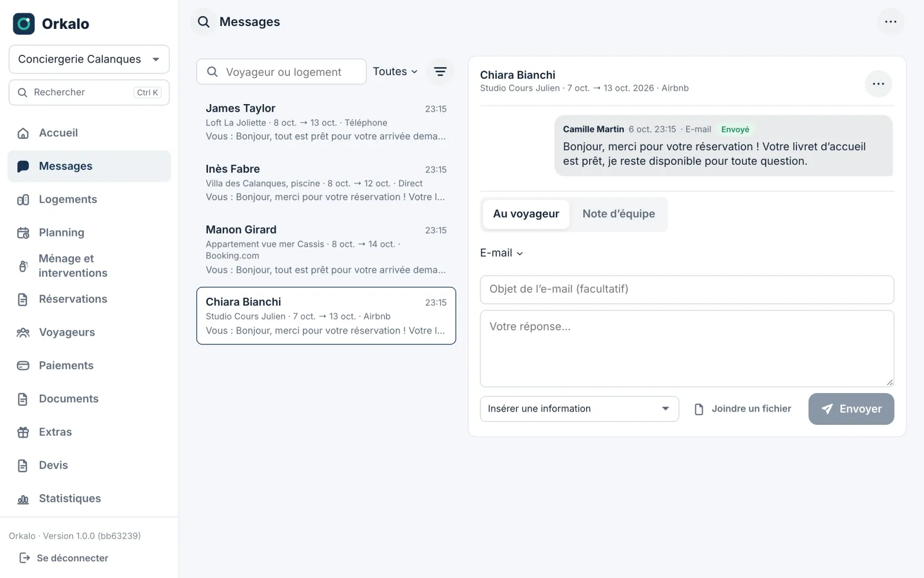Click the Devis icon in the sidebar
Image resolution: width=924 pixels, height=578 pixels.
click(x=23, y=465)
